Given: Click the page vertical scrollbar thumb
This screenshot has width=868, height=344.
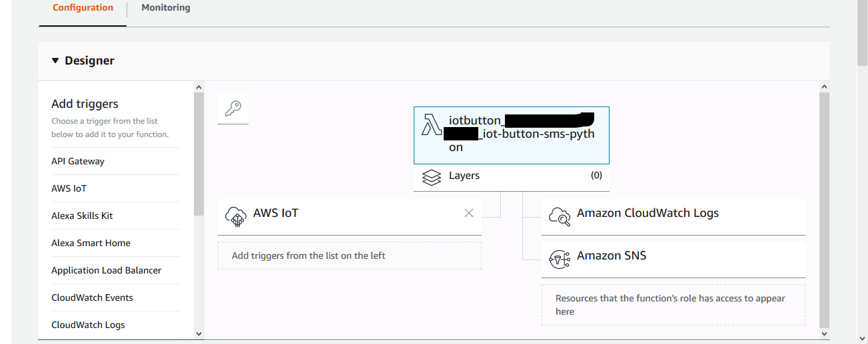Looking at the screenshot, I should (x=863, y=33).
